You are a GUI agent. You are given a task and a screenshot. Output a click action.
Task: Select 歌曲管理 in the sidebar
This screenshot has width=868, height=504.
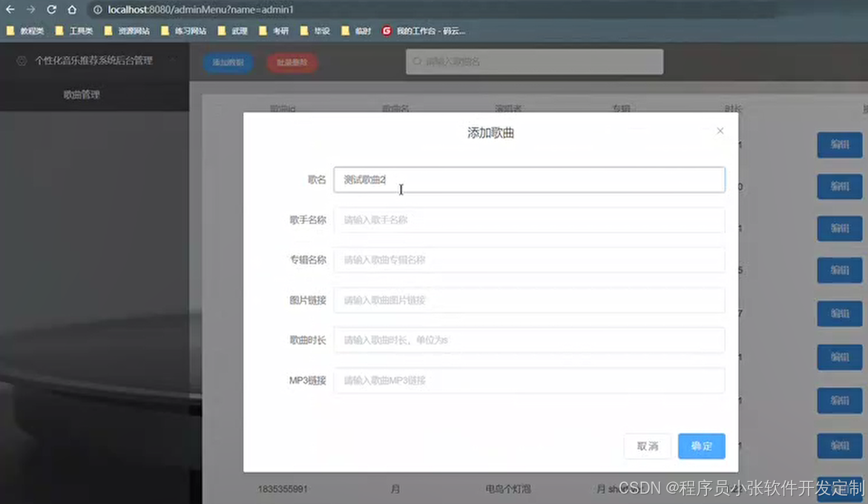pos(82,94)
